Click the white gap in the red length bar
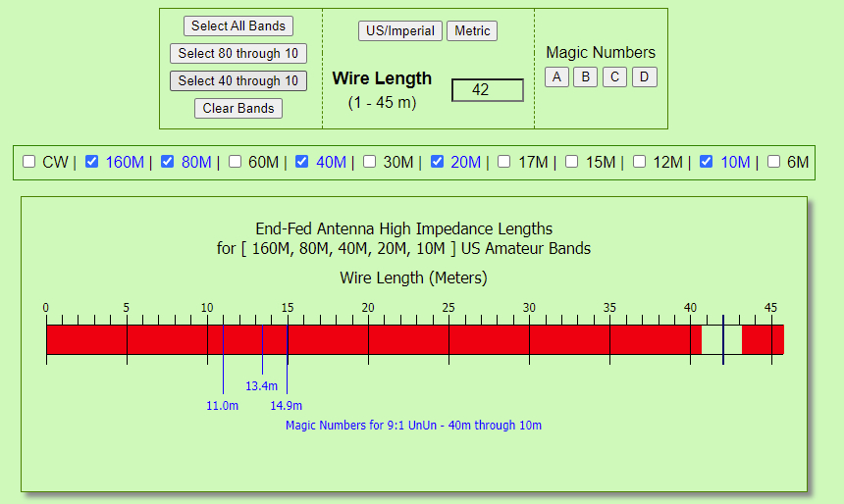 coord(712,339)
